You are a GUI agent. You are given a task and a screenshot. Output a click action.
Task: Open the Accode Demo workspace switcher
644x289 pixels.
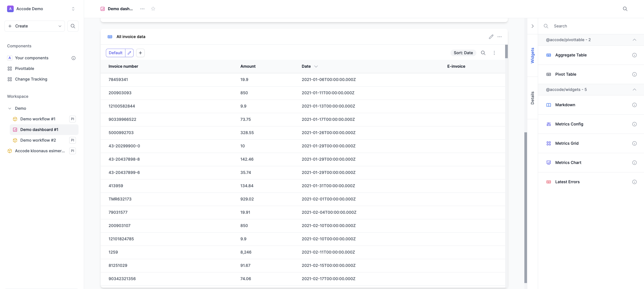click(41, 9)
